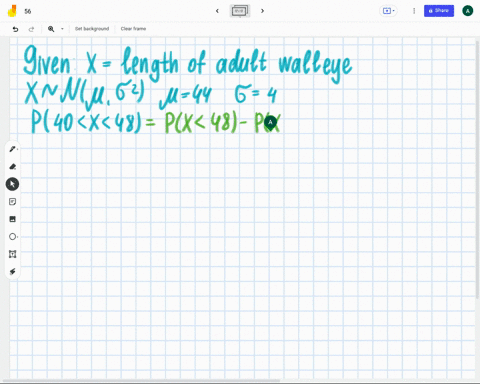This screenshot has height=384, width=480.
Task: Open the more actions menu
Action: (x=414, y=11)
